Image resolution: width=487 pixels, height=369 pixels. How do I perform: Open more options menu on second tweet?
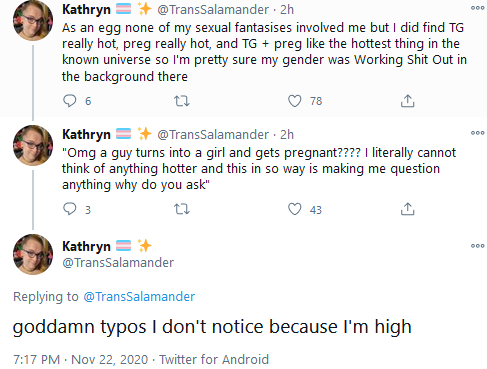coord(477,133)
